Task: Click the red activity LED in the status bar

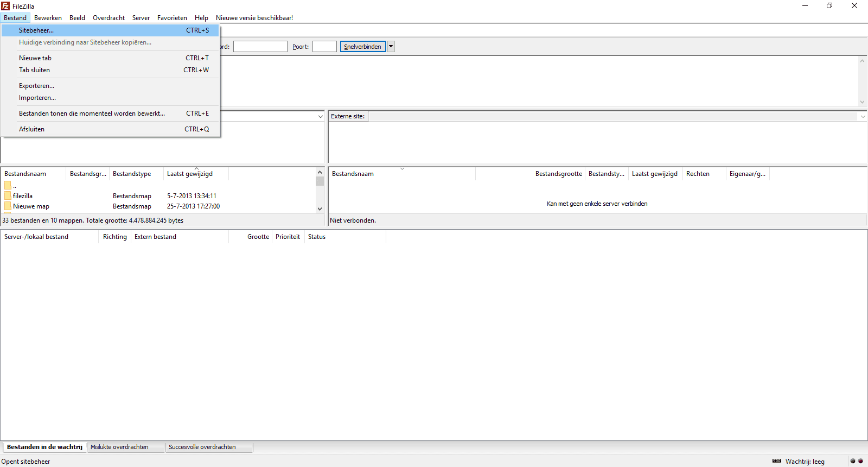Action: pyautogui.click(x=860, y=461)
